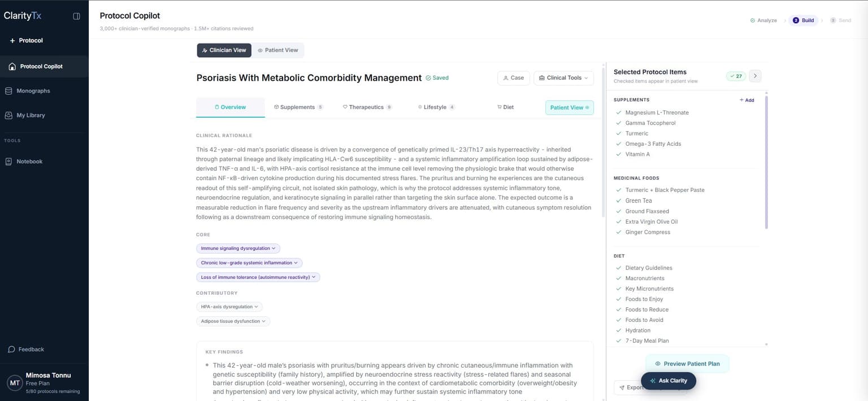Switch to Patient View toggle
This screenshot has width=868, height=401.
pos(277,50)
